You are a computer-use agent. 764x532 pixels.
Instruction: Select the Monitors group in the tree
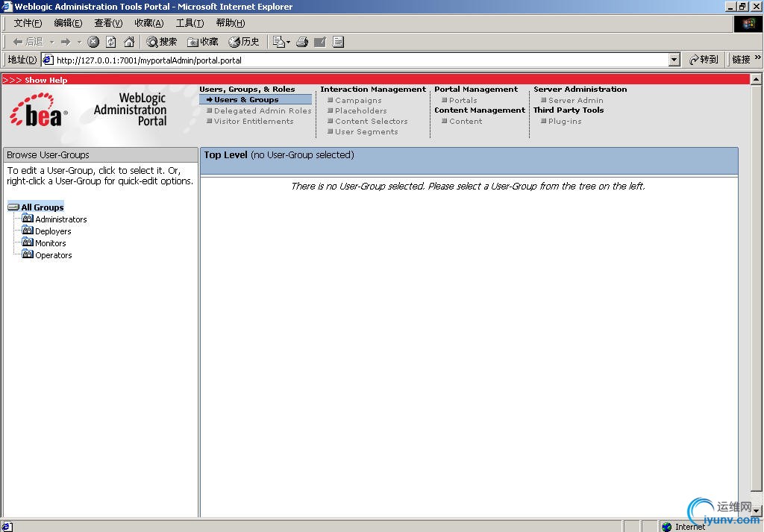coord(50,243)
